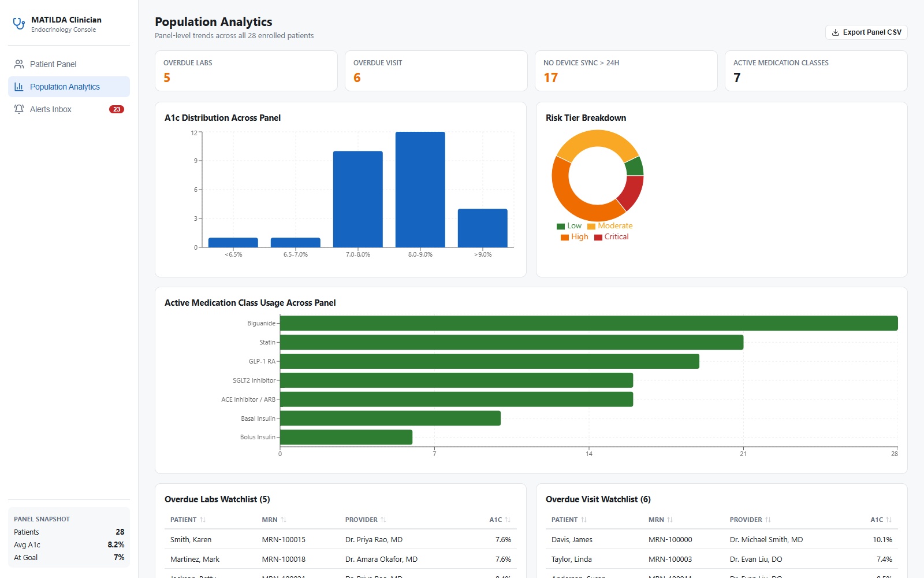Click the Basal Insulin bar

(390, 418)
